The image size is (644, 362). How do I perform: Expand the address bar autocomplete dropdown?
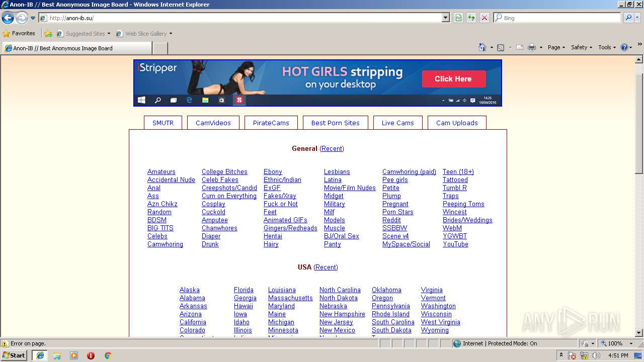point(445,18)
